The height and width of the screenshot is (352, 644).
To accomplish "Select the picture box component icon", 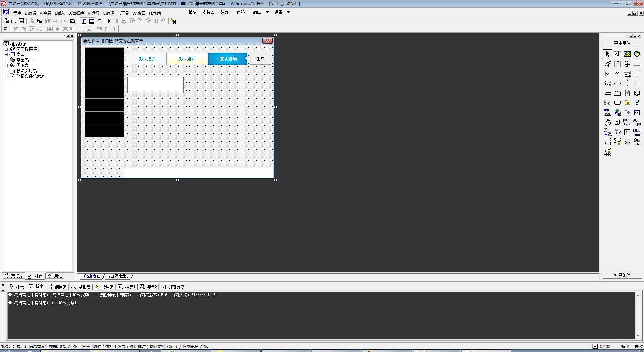I will pos(627,54).
